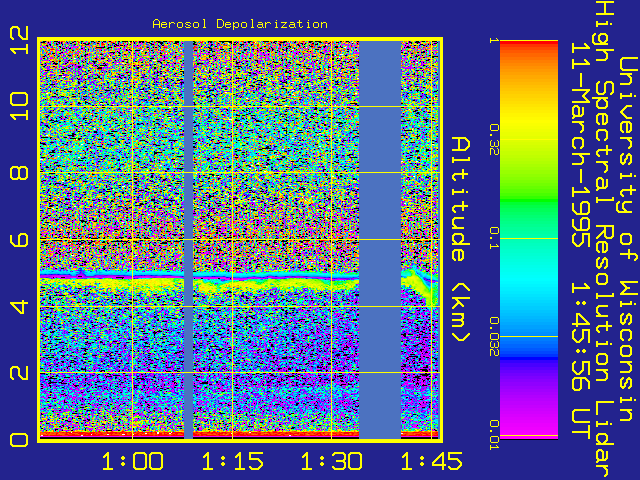Click the red surface layer in the plot

click(239, 434)
